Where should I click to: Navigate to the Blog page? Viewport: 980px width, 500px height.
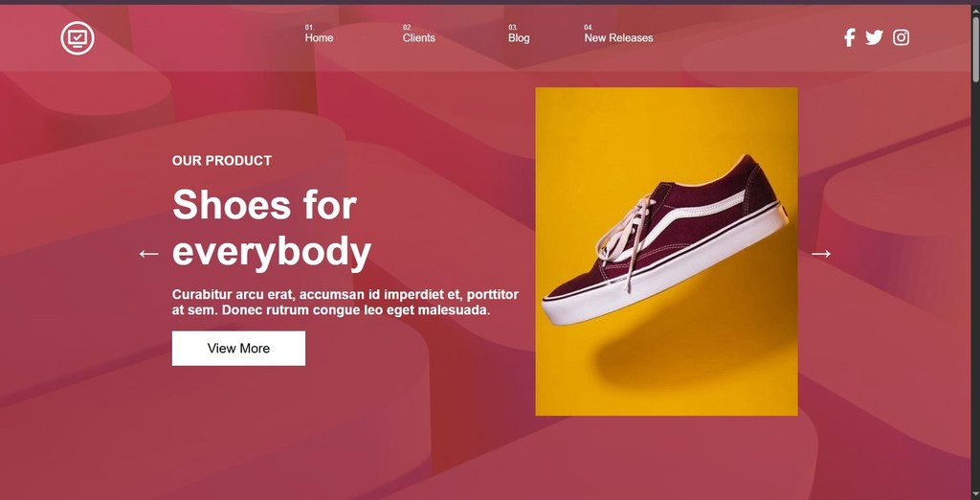(519, 38)
